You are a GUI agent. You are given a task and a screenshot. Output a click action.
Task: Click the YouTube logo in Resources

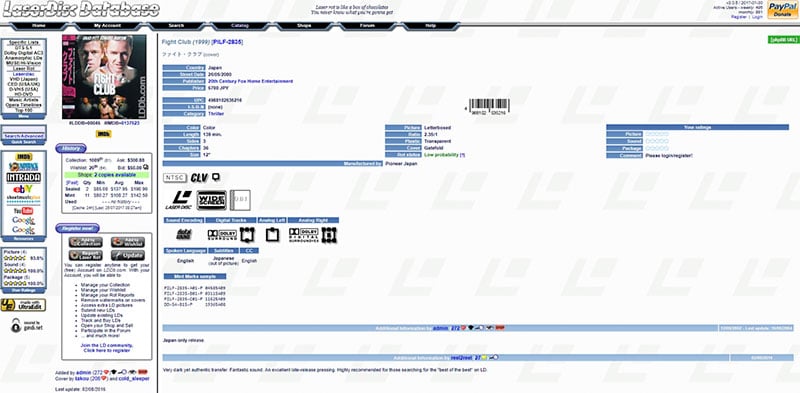tap(23, 211)
